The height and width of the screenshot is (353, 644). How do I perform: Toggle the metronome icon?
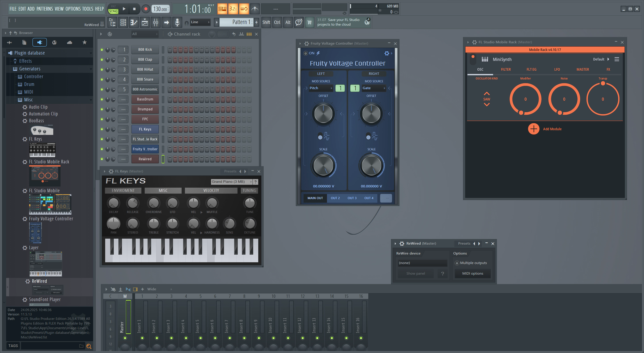[255, 9]
